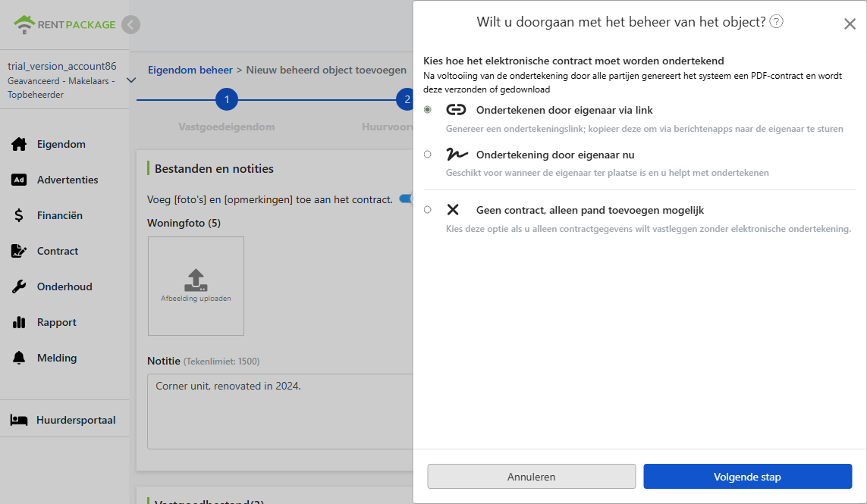Viewport: 867px width, 504px height.
Task: Click the chain link icon option
Action: click(456, 109)
